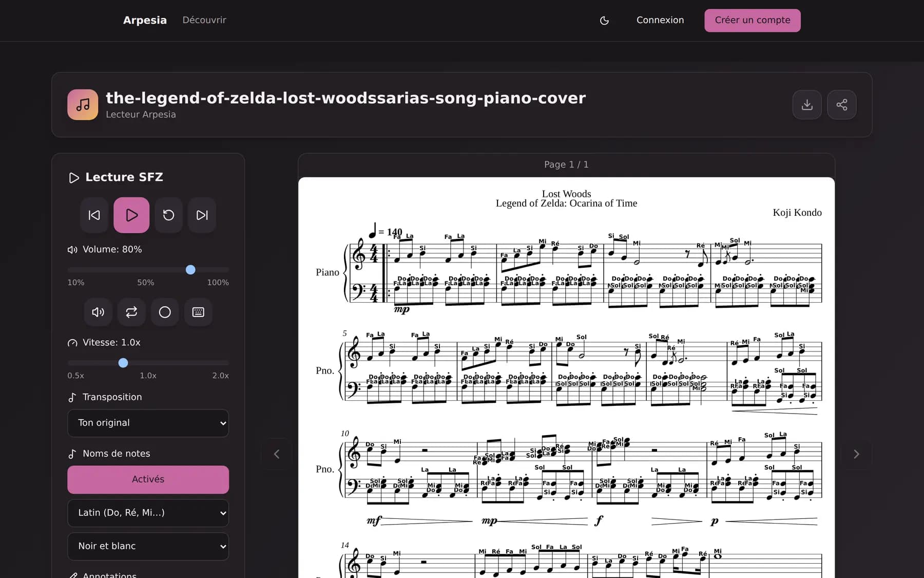Click the 2.0x speed scale label
Viewport: 924px width, 578px height.
221,376
